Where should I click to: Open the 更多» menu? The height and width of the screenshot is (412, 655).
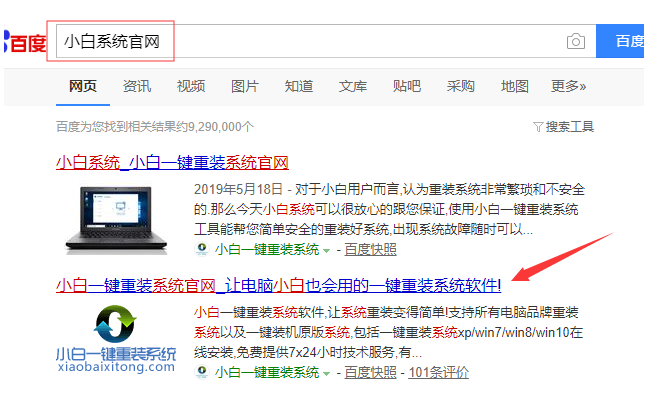coord(569,86)
